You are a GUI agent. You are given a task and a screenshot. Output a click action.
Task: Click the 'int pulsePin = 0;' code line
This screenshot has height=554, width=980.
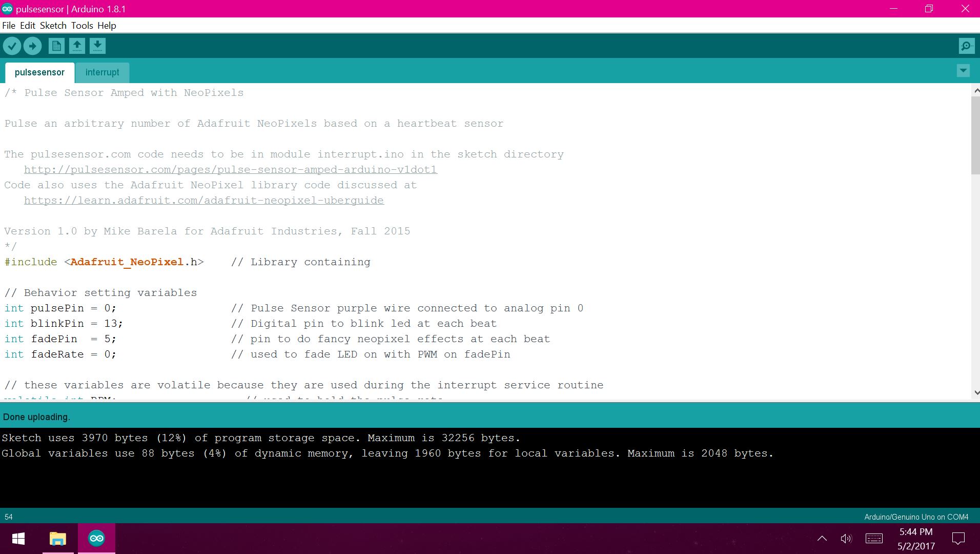[60, 308]
